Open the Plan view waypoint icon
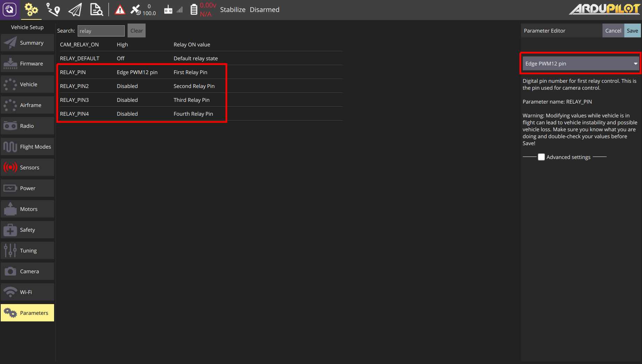The image size is (642, 364). (53, 10)
